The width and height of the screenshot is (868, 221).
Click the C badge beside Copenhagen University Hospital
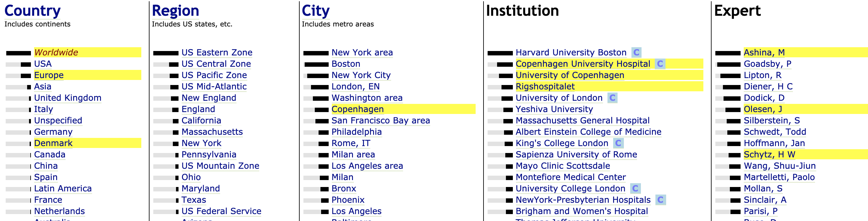click(660, 64)
